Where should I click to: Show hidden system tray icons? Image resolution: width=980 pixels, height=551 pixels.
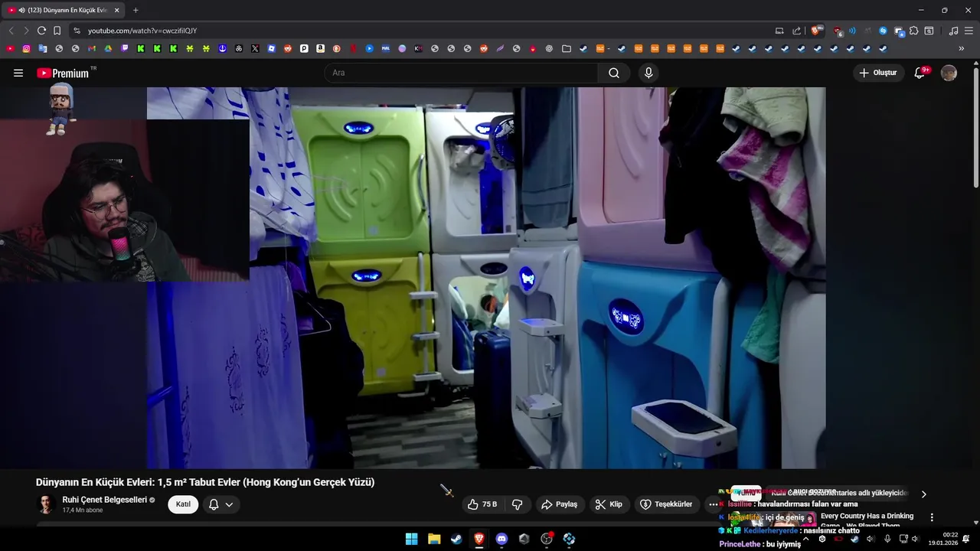point(805,539)
